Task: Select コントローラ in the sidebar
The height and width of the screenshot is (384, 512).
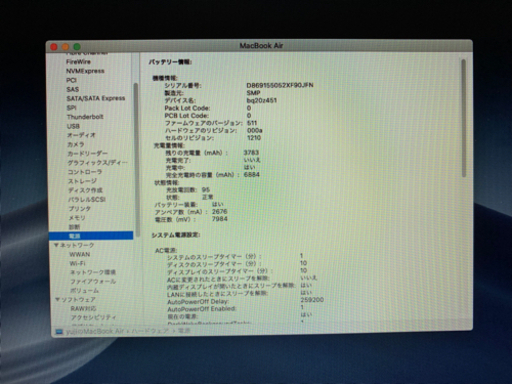Action: [85, 172]
